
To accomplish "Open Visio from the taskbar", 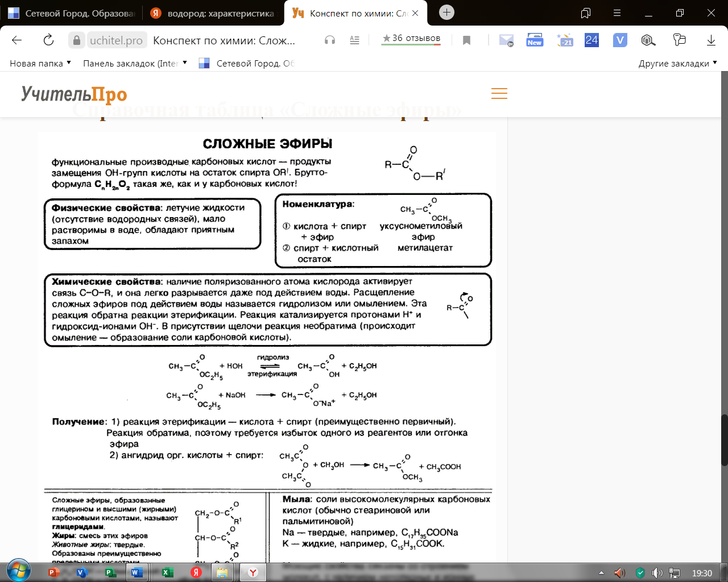I will pos(81,572).
